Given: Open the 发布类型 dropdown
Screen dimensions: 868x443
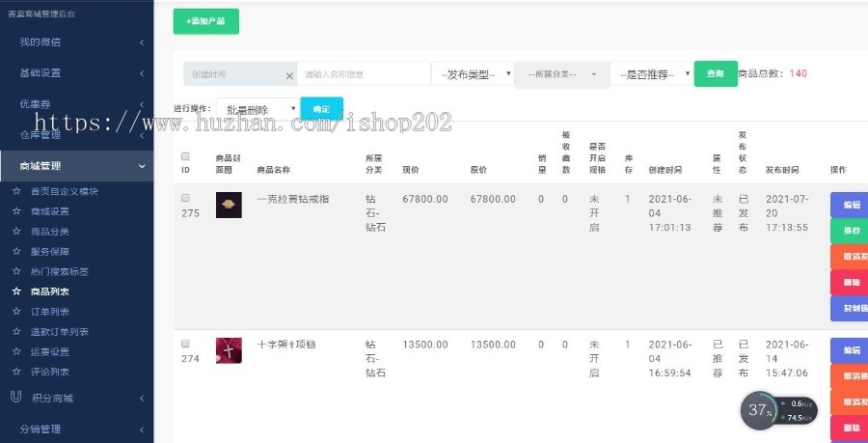Looking at the screenshot, I should pyautogui.click(x=473, y=74).
